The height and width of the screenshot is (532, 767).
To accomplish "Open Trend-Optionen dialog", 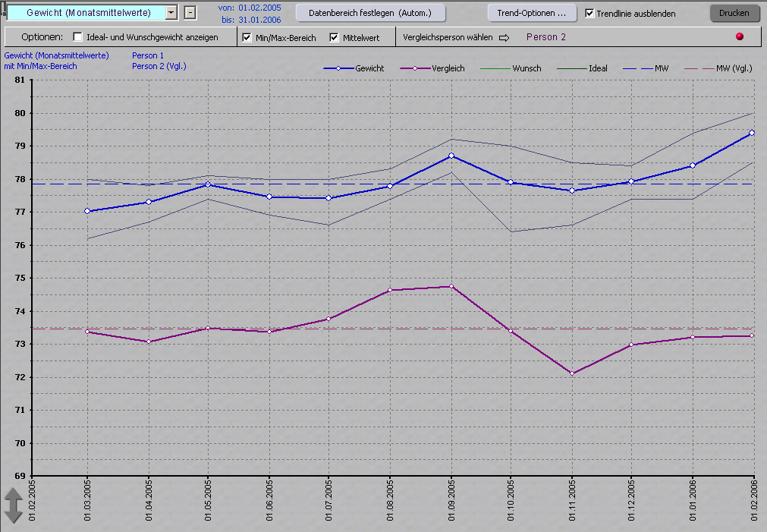I will (532, 13).
